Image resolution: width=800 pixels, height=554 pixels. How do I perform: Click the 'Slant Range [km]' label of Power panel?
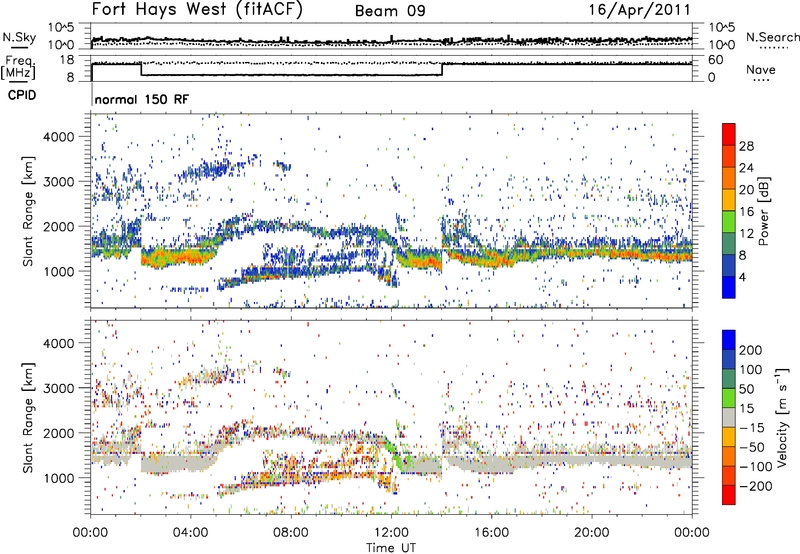(28, 211)
